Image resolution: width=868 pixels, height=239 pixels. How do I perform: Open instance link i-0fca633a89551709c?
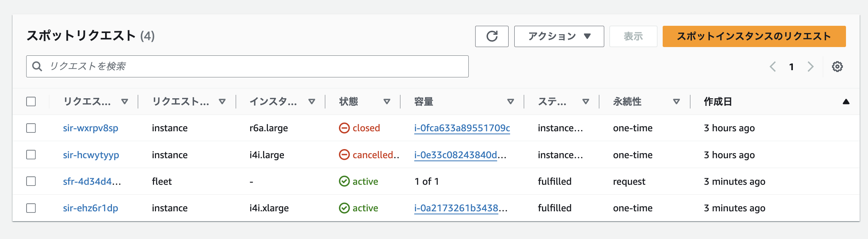click(462, 128)
